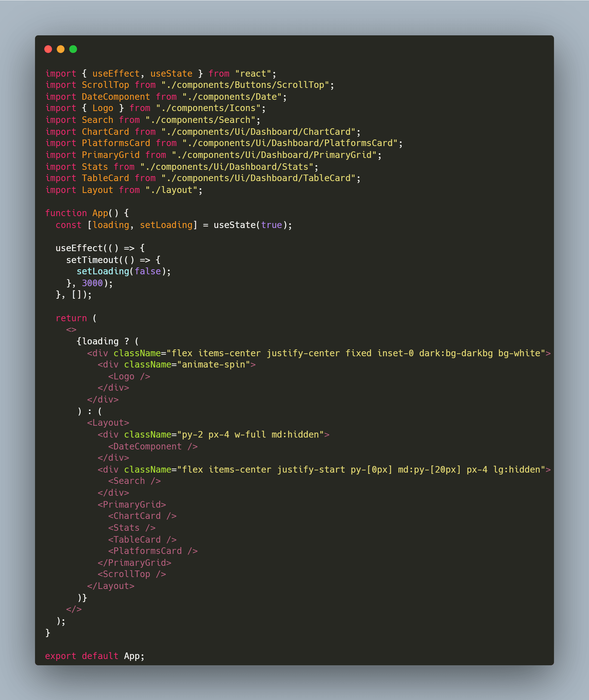589x700 pixels.
Task: Click the "<DateComponent />" JSX tag
Action: coord(153,446)
